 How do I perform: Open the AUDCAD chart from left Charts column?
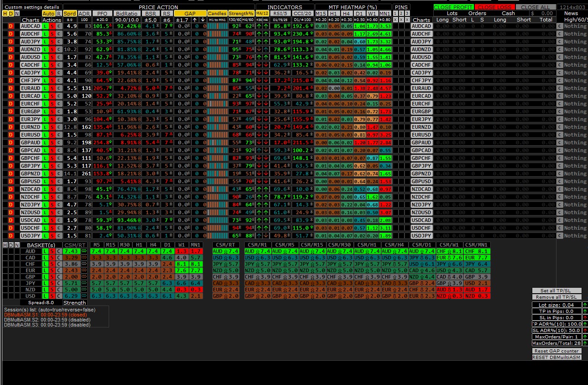pyautogui.click(x=30, y=26)
